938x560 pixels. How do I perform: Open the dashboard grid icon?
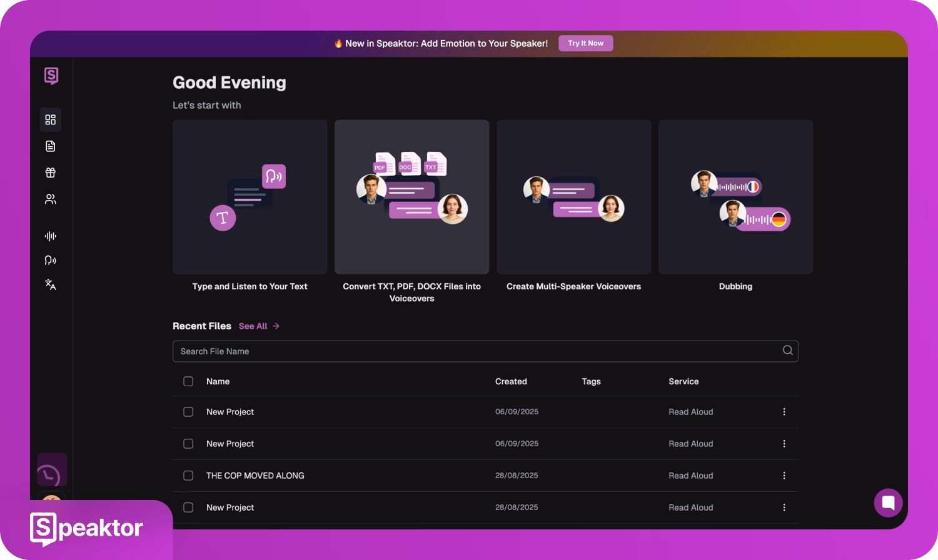pyautogui.click(x=51, y=119)
